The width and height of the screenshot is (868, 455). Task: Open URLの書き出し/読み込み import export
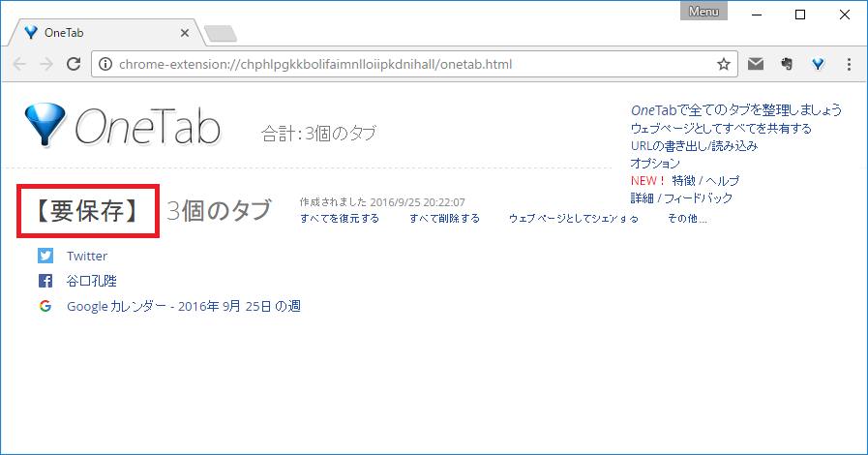point(693,146)
